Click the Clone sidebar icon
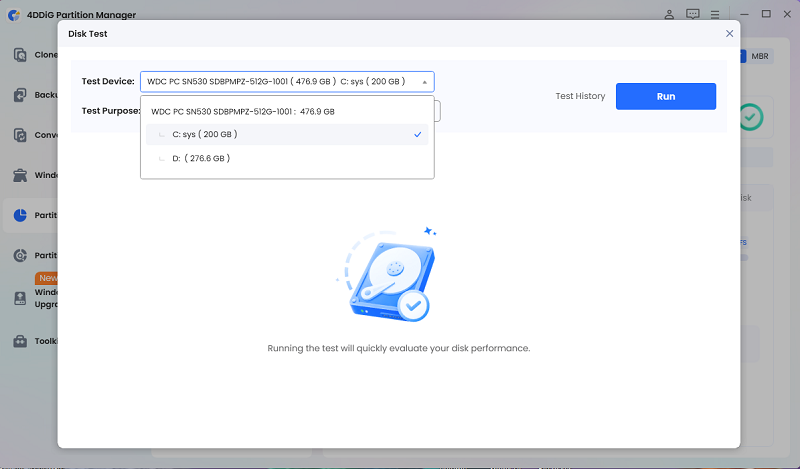This screenshot has height=469, width=800. coord(20,55)
